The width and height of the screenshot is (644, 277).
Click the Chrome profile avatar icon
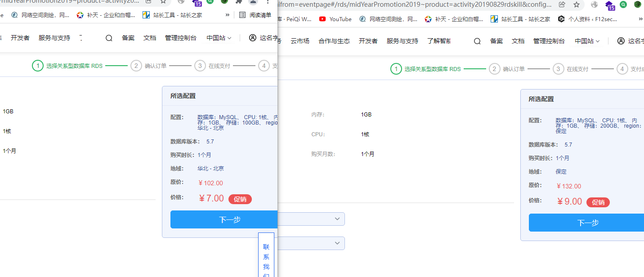pos(253,2)
